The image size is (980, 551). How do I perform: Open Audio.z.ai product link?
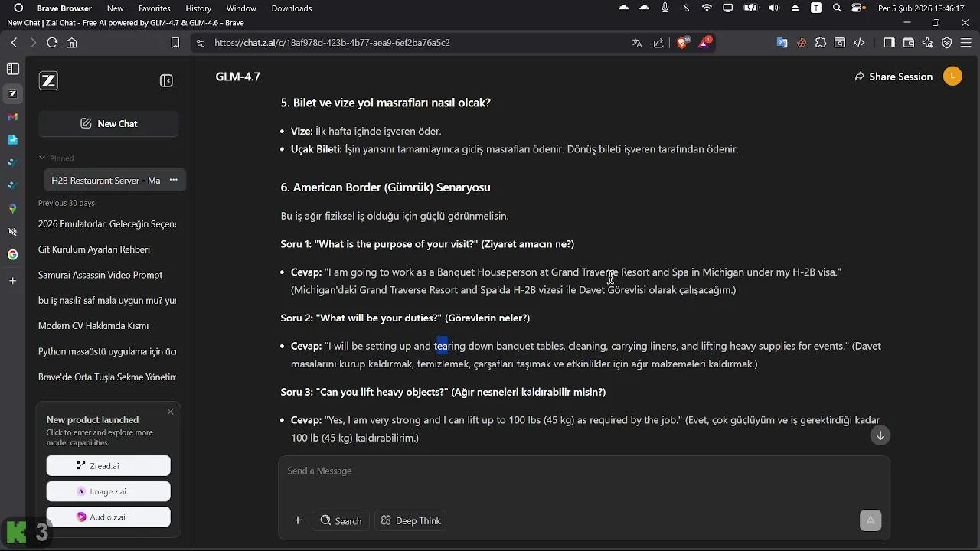(x=108, y=517)
